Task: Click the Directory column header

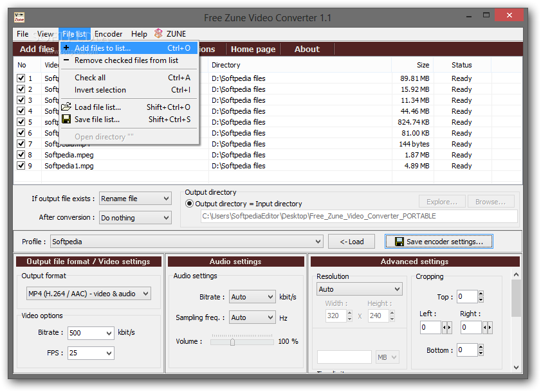Action: click(x=300, y=65)
